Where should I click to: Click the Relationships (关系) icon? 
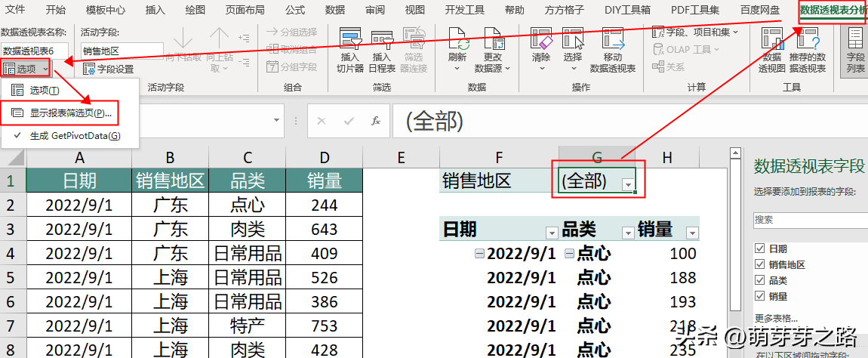coord(658,66)
